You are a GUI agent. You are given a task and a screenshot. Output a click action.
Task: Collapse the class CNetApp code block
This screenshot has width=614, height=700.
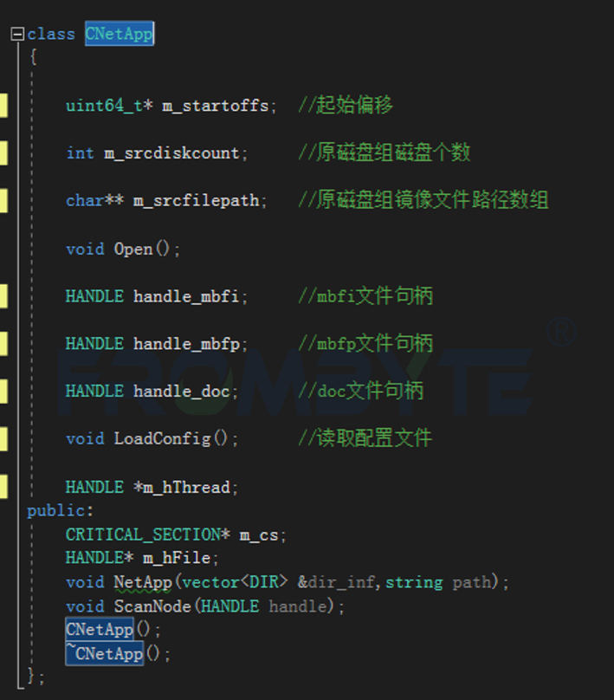pyautogui.click(x=17, y=34)
